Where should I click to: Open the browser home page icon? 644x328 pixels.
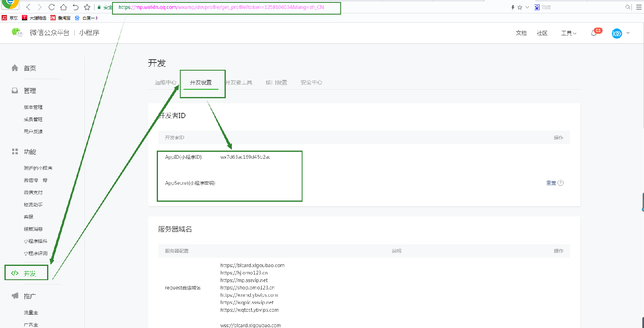click(x=63, y=7)
